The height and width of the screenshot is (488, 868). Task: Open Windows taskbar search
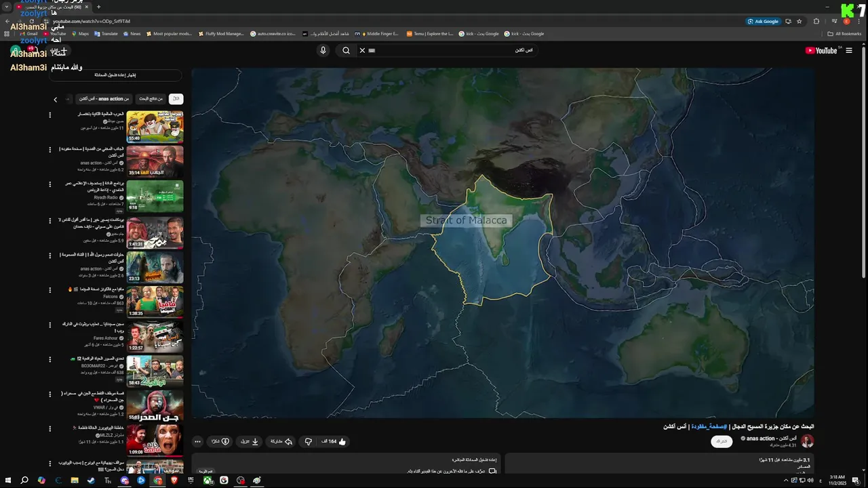[x=24, y=480]
